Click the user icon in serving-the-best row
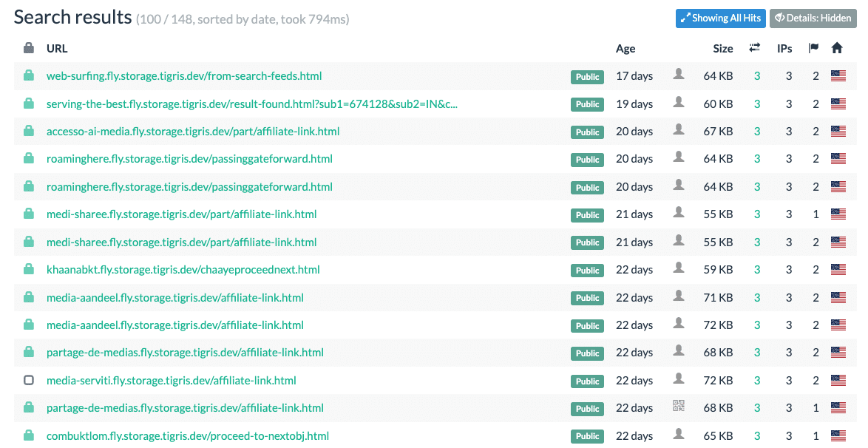The width and height of the screenshot is (868, 448). (679, 101)
